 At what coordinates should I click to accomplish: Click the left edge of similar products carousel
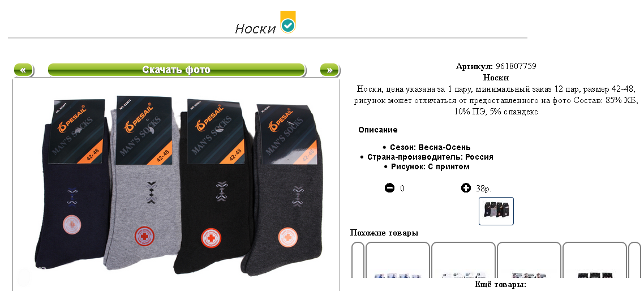click(358, 260)
